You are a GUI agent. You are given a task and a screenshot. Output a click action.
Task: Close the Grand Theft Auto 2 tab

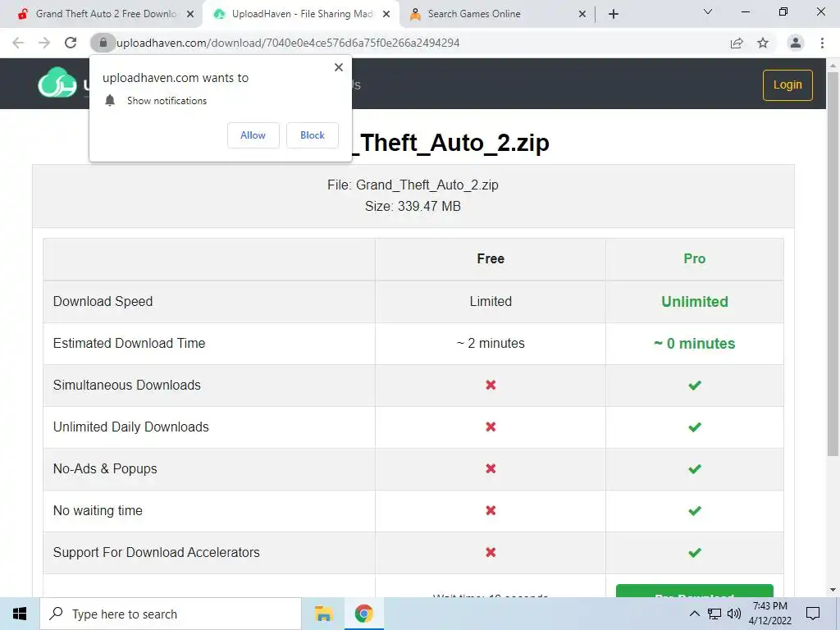[190, 14]
